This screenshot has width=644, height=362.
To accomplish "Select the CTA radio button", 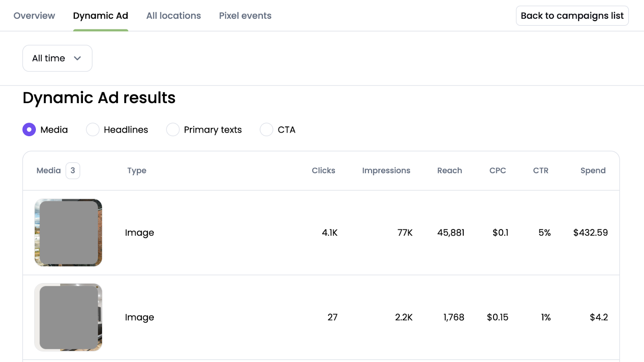I will pos(266,130).
